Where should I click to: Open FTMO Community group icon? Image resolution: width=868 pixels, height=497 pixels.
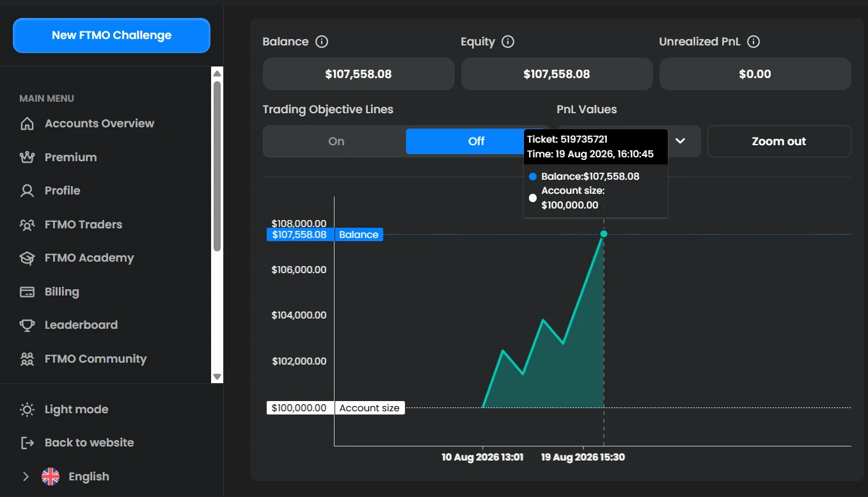coord(27,359)
